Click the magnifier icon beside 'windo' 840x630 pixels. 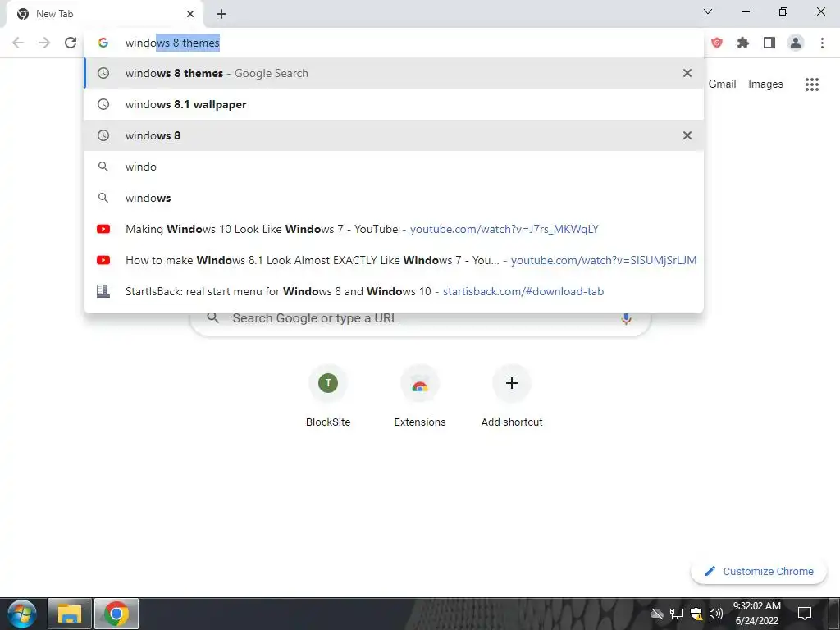click(x=103, y=167)
